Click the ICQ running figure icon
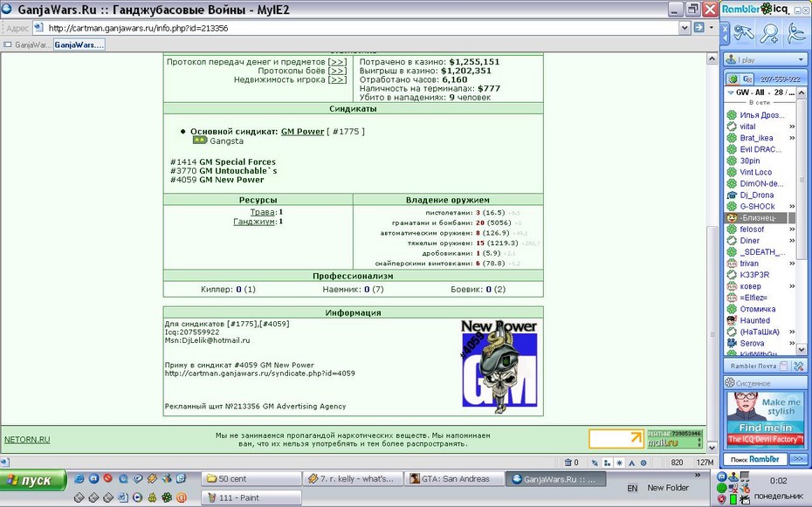The image size is (812, 507). point(795,34)
